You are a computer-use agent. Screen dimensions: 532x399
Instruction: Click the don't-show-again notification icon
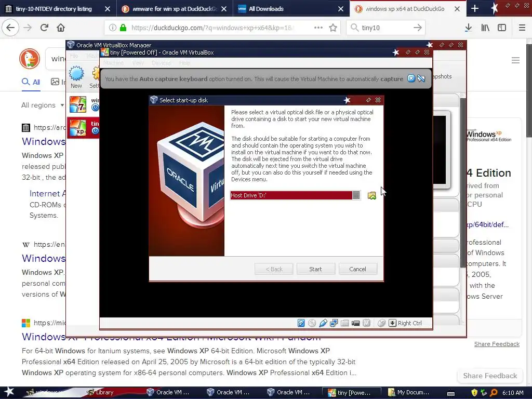tap(421, 78)
